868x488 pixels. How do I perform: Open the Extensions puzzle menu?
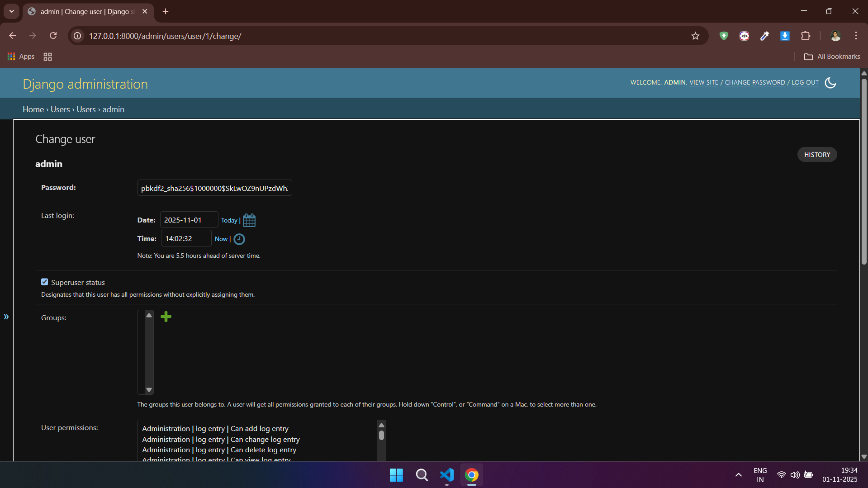tap(806, 36)
